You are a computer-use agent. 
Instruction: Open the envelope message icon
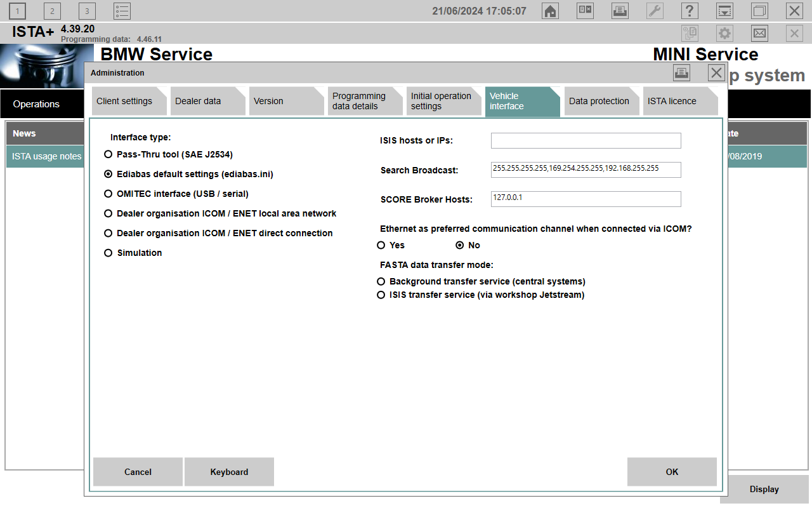click(759, 33)
